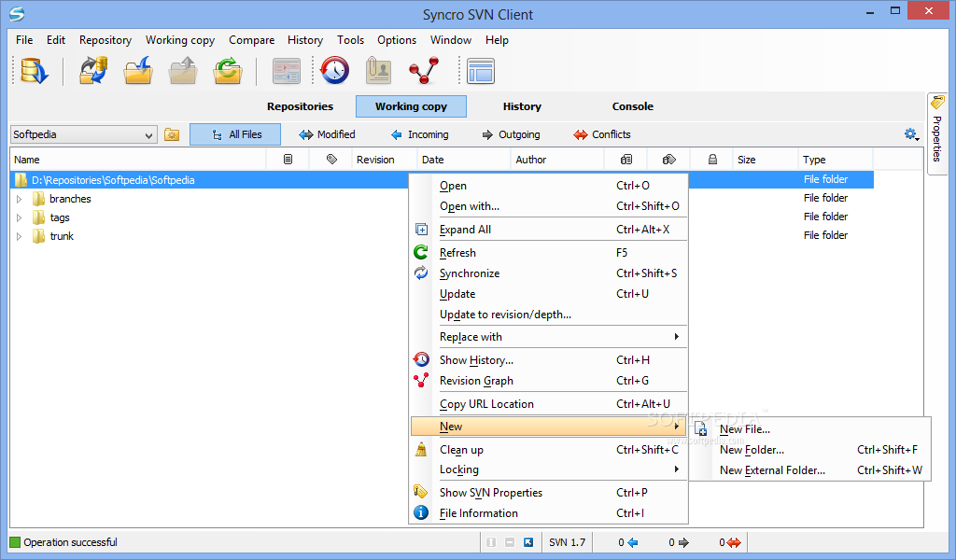Choose File Information

point(549,513)
